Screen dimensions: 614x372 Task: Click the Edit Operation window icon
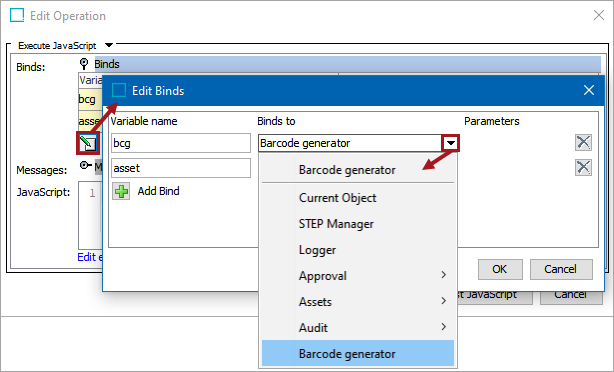point(17,16)
